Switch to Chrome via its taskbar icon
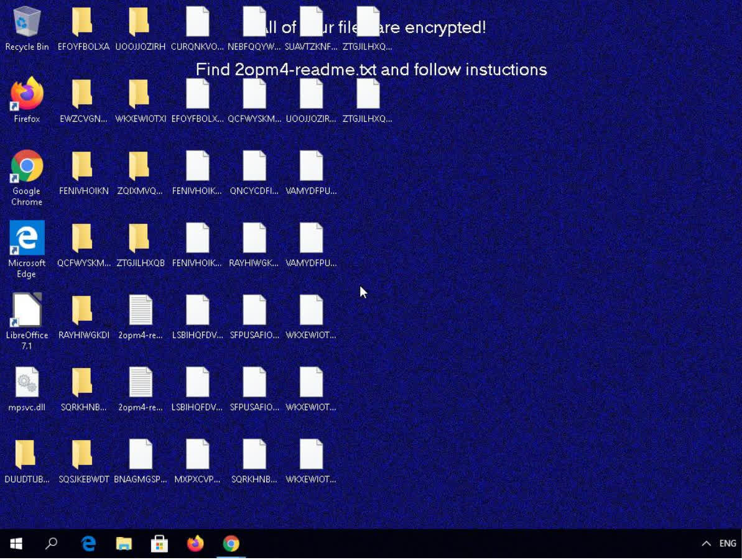742x560 pixels. 231,544
